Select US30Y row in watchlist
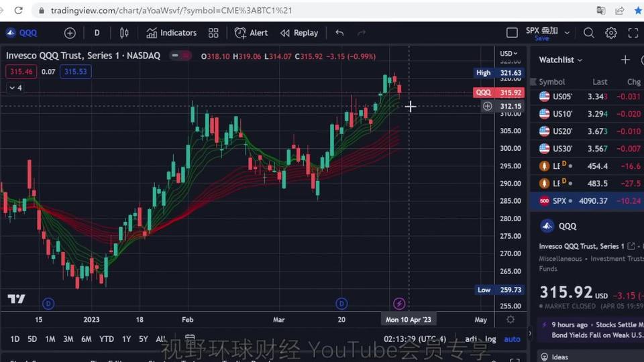Image resolution: width=644 pixels, height=362 pixels. click(587, 149)
